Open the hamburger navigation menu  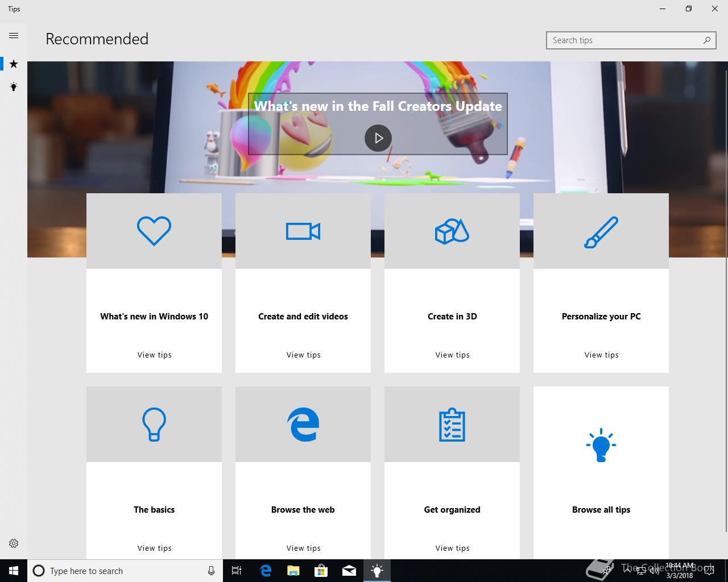coord(14,36)
